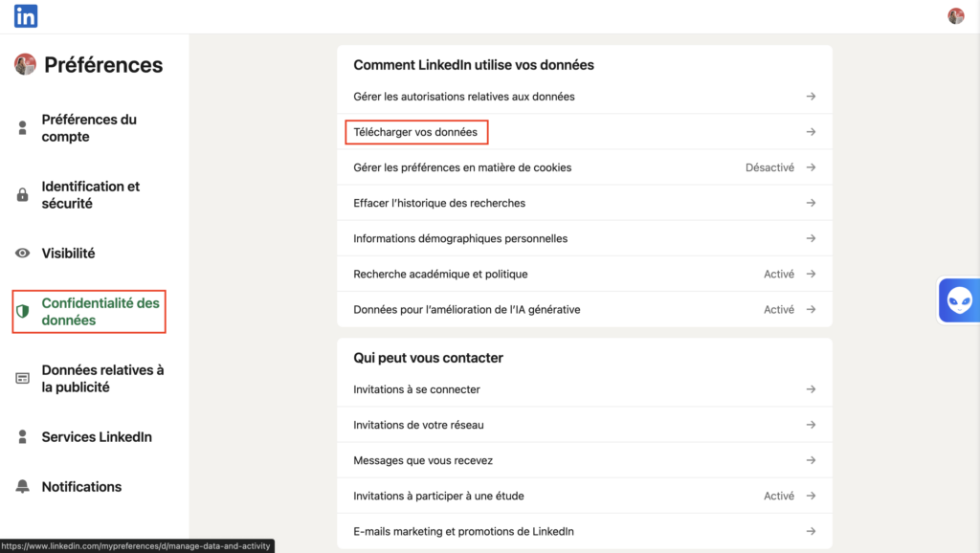The image size is (980, 553).
Task: Click Activé status on IA générative row
Action: click(779, 309)
